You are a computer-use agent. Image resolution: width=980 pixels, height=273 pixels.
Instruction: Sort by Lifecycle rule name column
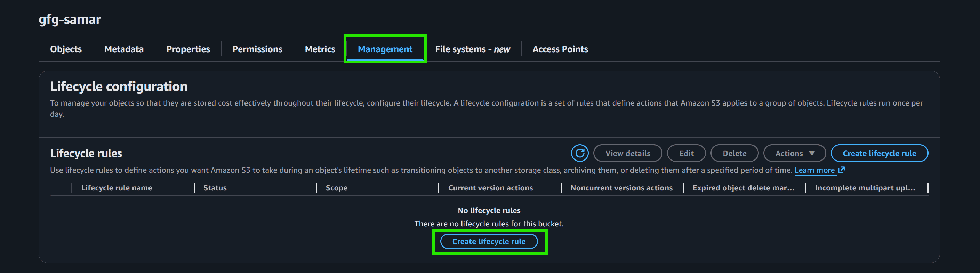(117, 188)
